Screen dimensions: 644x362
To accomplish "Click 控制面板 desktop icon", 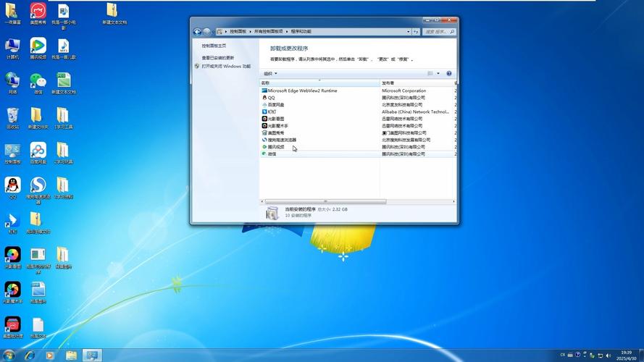I will (12, 154).
